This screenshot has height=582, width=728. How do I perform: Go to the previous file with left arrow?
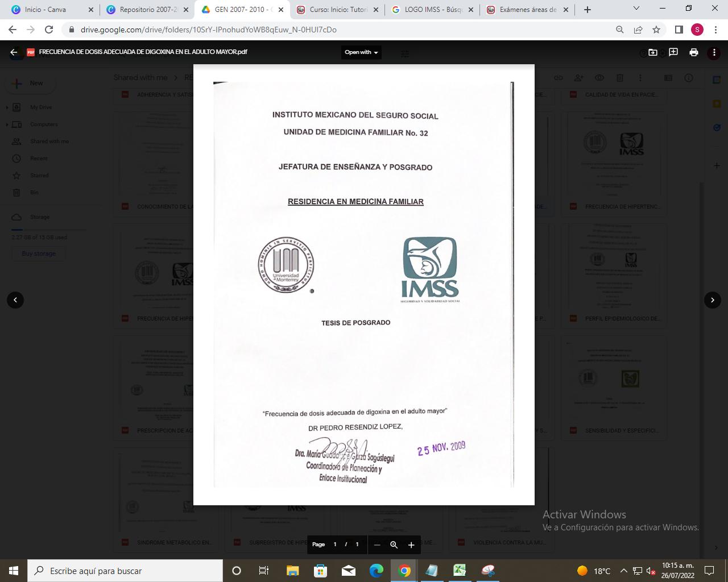[x=15, y=300]
